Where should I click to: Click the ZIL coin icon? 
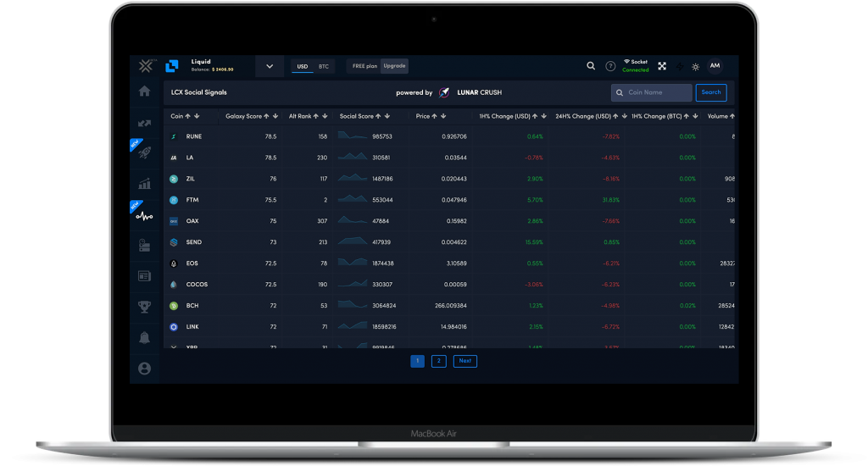pyautogui.click(x=174, y=179)
